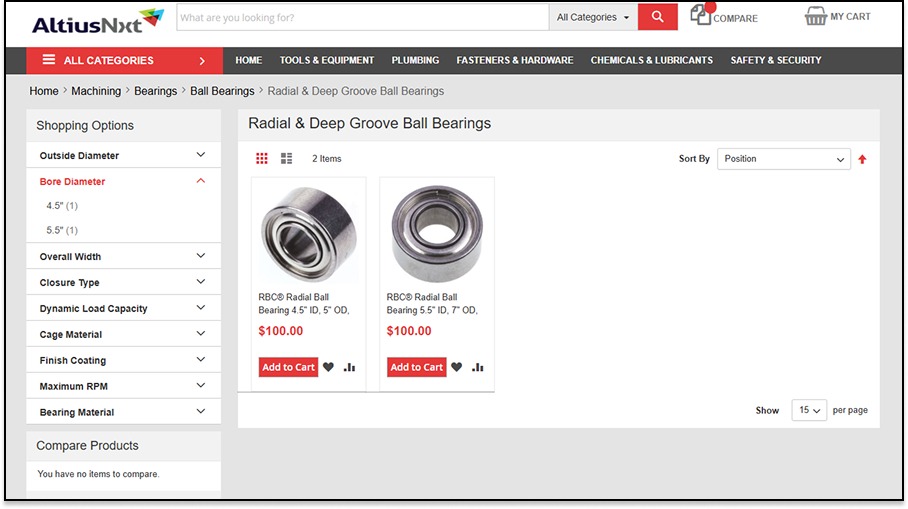Open Home in the navigation bar
Image resolution: width=908 pixels, height=509 pixels.
tap(248, 60)
